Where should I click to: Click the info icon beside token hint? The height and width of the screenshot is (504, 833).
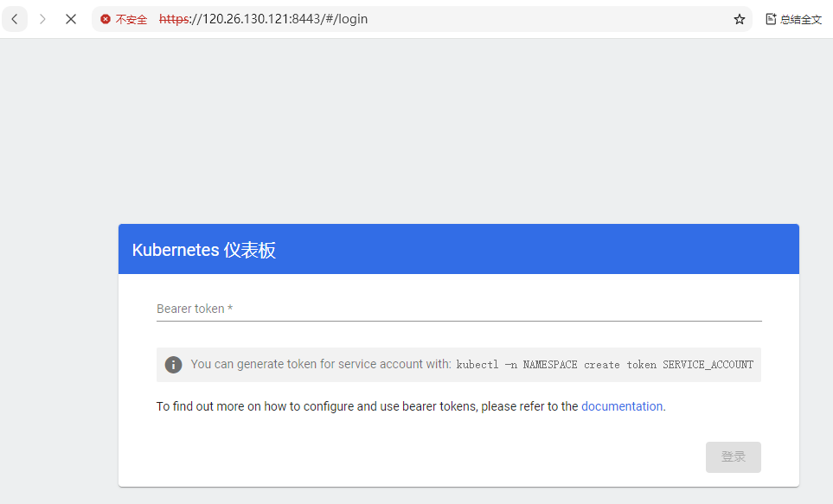(x=174, y=365)
